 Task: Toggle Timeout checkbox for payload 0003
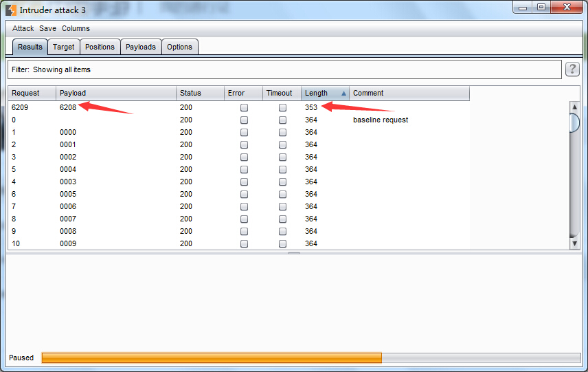(282, 182)
